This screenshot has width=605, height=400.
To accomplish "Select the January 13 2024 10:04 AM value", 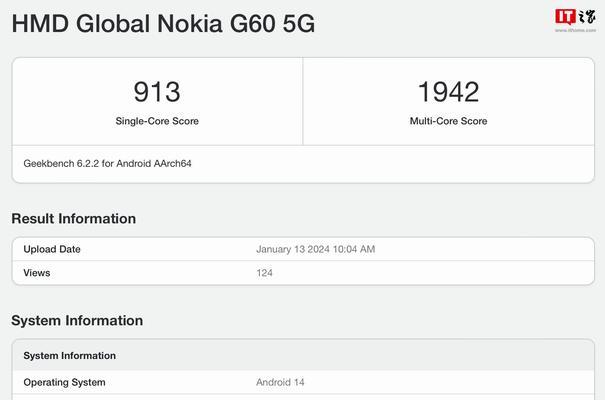I will click(x=316, y=249).
